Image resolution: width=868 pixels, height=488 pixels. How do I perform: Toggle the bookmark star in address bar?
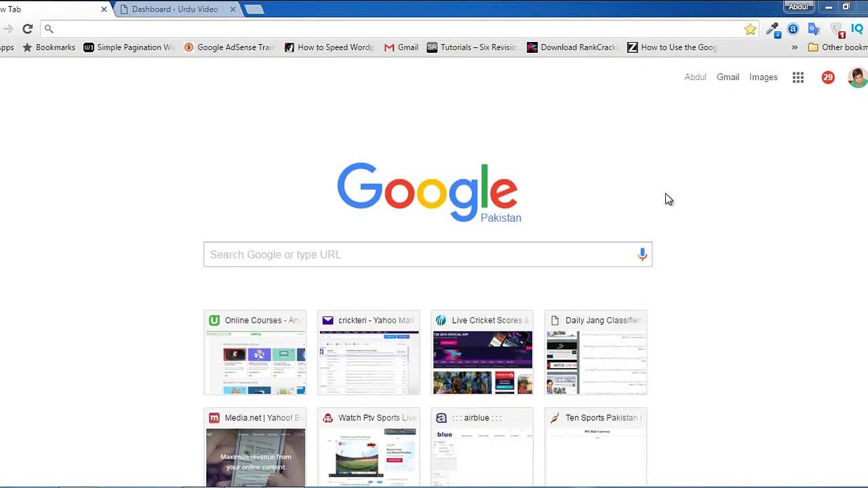(750, 29)
